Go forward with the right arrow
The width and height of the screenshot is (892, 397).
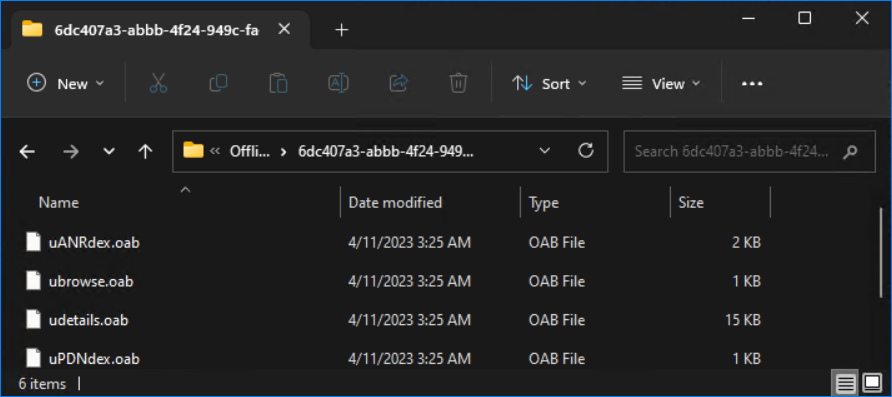point(71,151)
